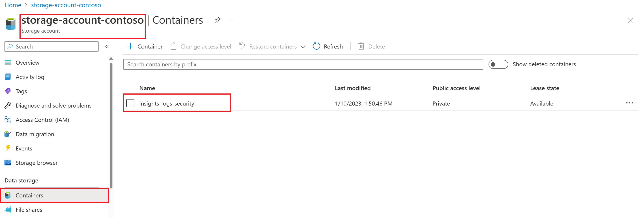
Task: Add a new Container
Action: click(x=145, y=46)
